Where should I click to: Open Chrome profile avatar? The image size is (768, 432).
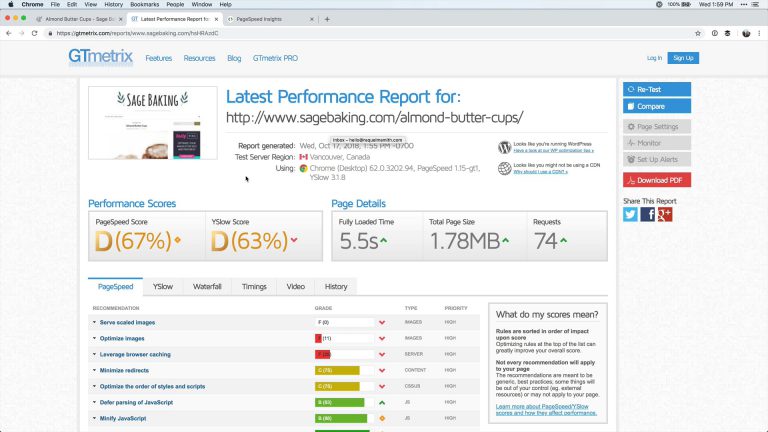[746, 33]
